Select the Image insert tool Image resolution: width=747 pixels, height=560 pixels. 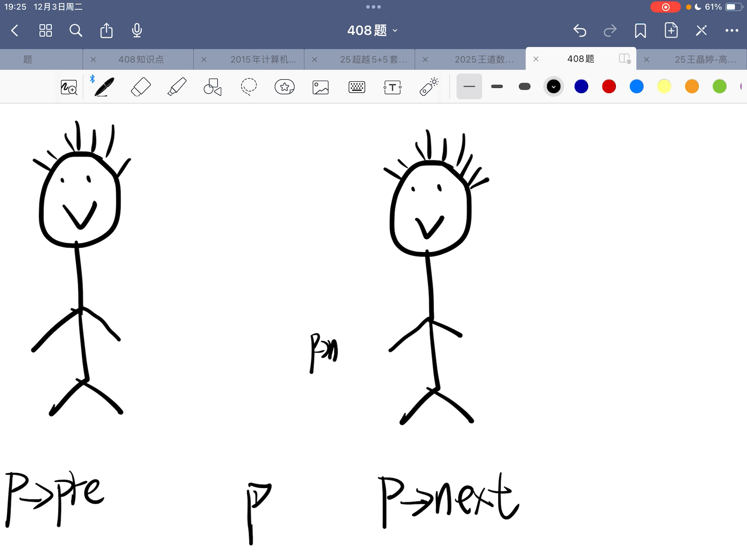[321, 87]
